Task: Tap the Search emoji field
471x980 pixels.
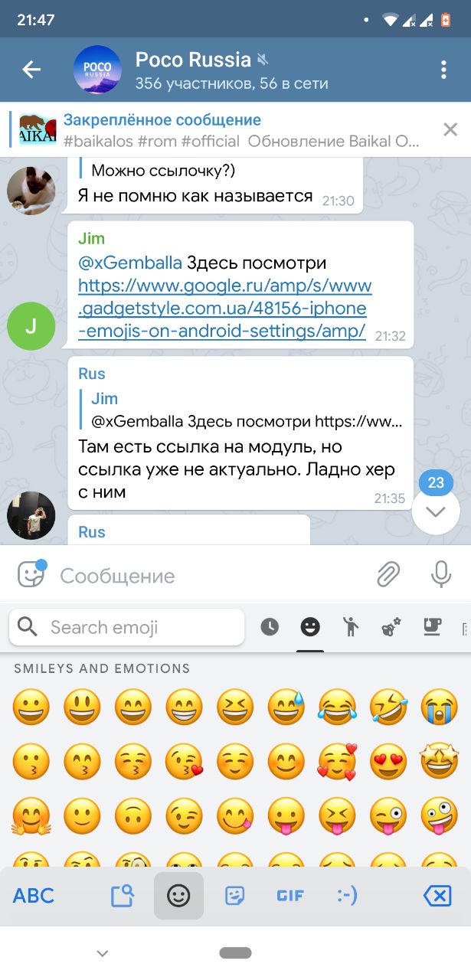Action: pos(127,628)
